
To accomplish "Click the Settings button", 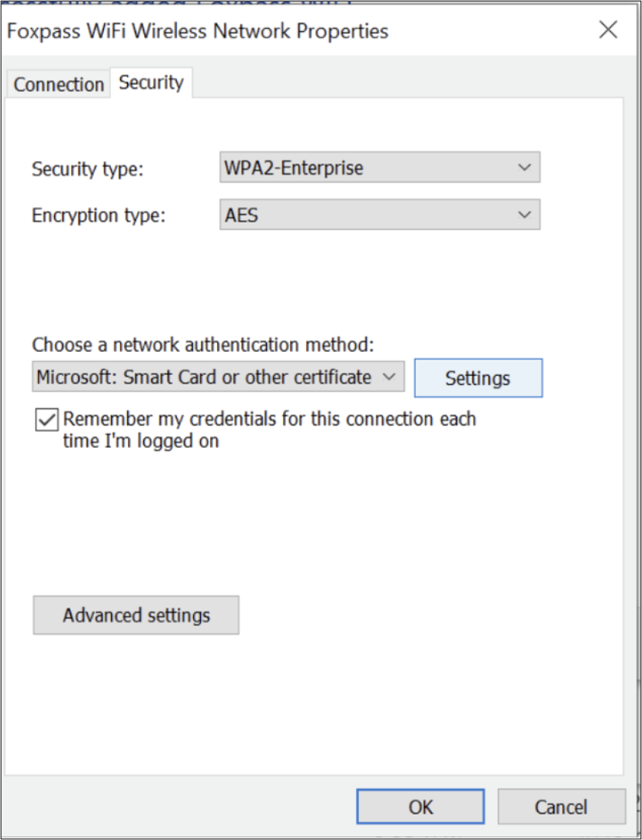I will [478, 378].
